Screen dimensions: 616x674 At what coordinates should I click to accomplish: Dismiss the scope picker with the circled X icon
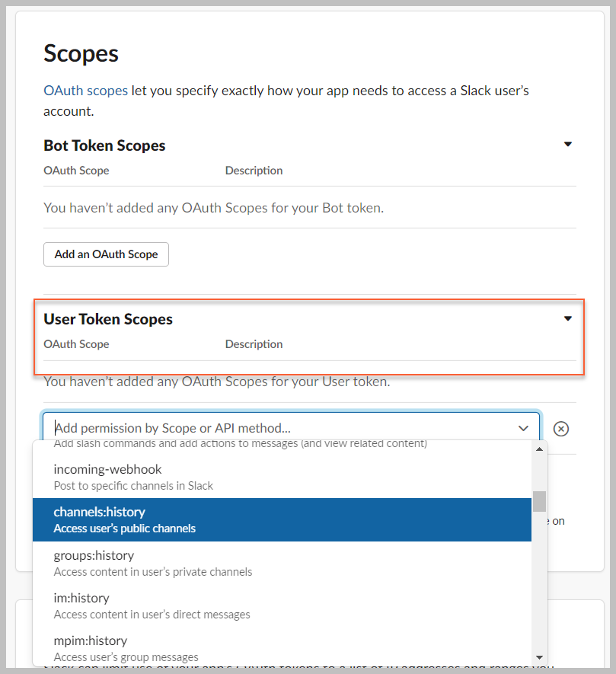[x=561, y=429]
